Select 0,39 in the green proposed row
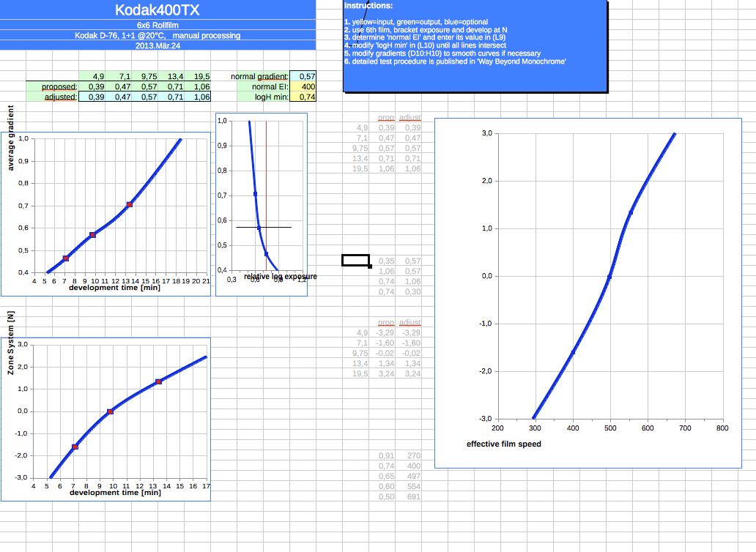The height and width of the screenshot is (552, 756). tap(92, 86)
